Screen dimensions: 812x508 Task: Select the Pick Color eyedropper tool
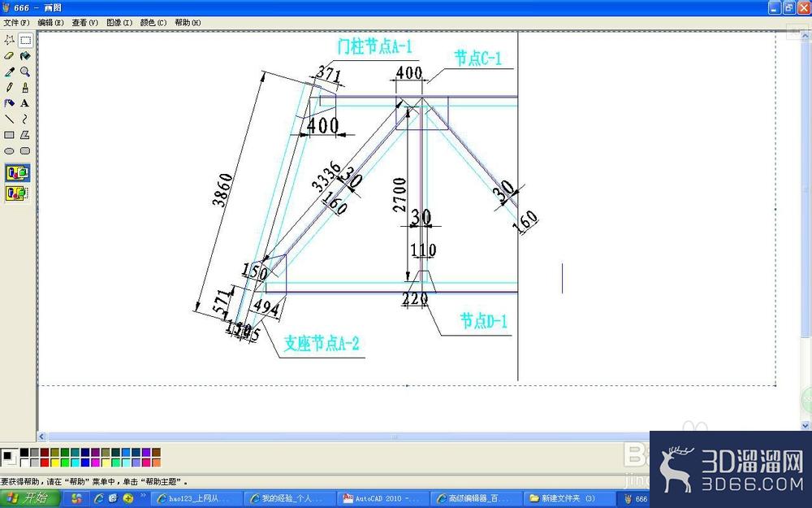pyautogui.click(x=9, y=72)
